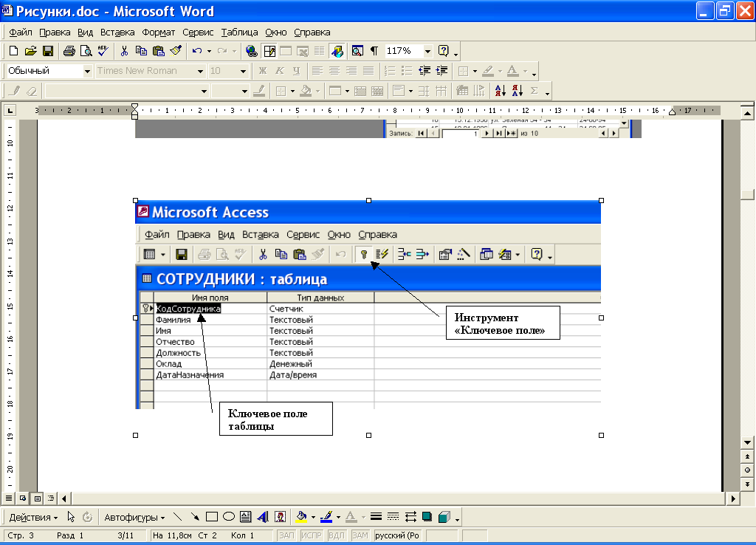The width and height of the screenshot is (756, 545).
Task: Copy selection in Word's standard toolbar
Action: [x=141, y=51]
